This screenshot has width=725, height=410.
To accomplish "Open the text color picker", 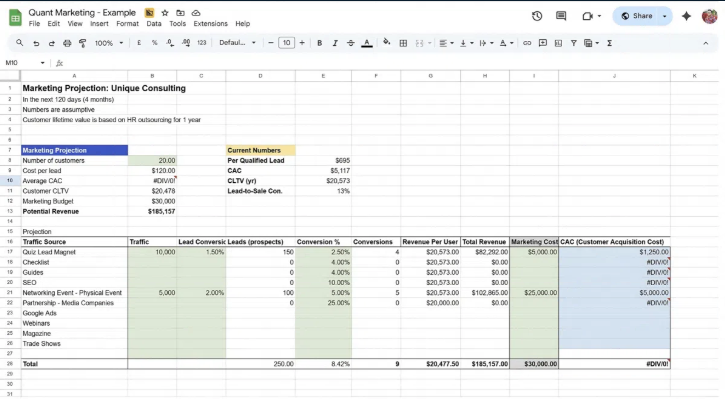I will coord(367,43).
